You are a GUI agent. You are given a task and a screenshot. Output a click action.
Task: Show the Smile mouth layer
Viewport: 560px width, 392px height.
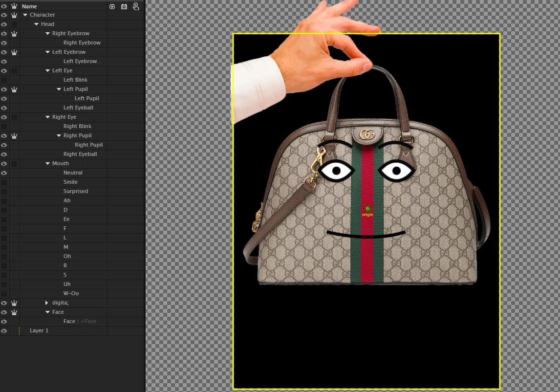coord(4,182)
